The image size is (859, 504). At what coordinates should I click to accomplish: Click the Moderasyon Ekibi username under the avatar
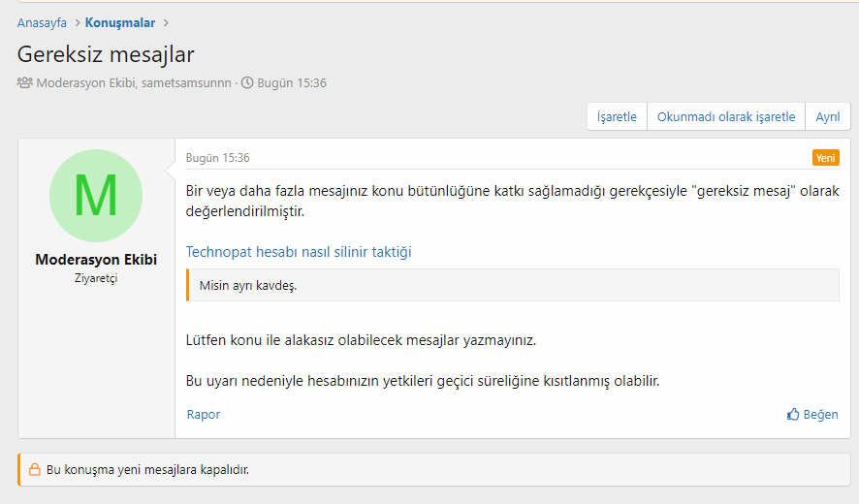point(96,260)
